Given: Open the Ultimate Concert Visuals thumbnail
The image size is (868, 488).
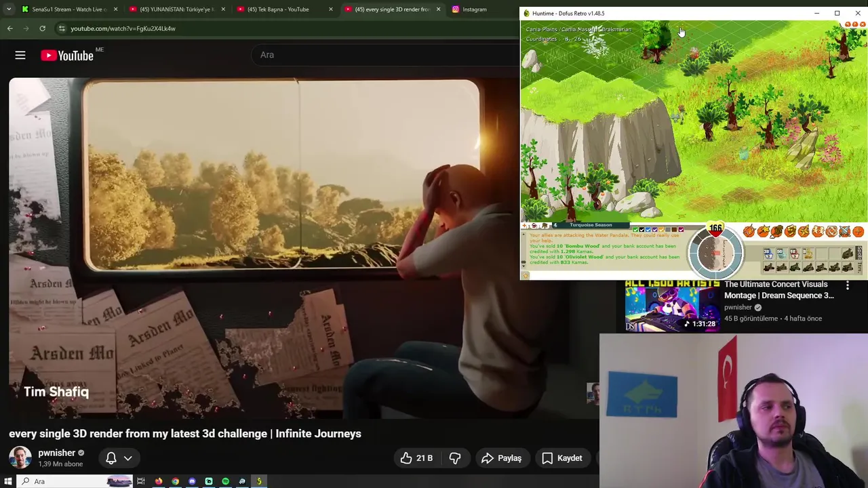Looking at the screenshot, I should 672,305.
